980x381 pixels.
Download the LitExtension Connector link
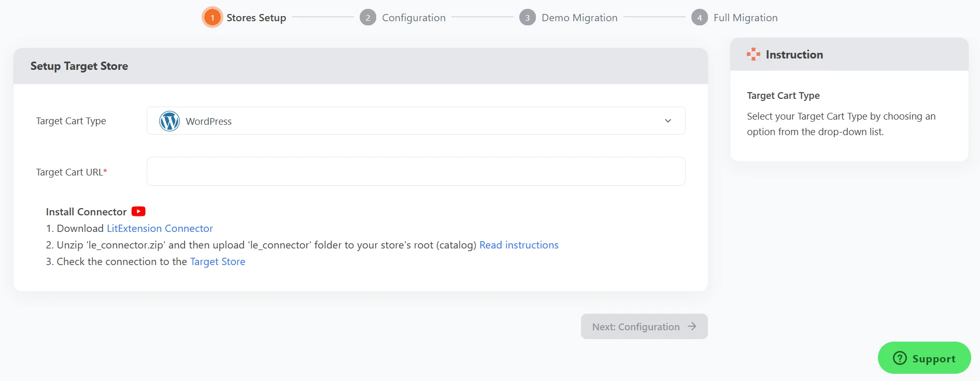160,228
